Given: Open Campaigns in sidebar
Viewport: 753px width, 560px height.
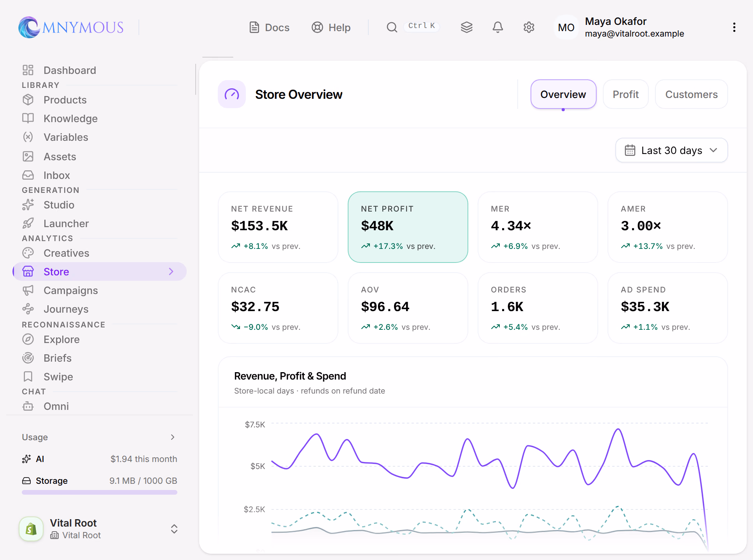Looking at the screenshot, I should 100,290.
